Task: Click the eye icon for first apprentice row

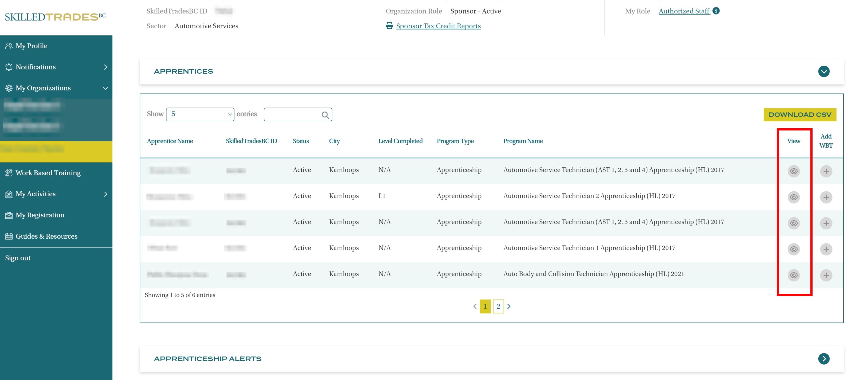Action: (x=794, y=171)
